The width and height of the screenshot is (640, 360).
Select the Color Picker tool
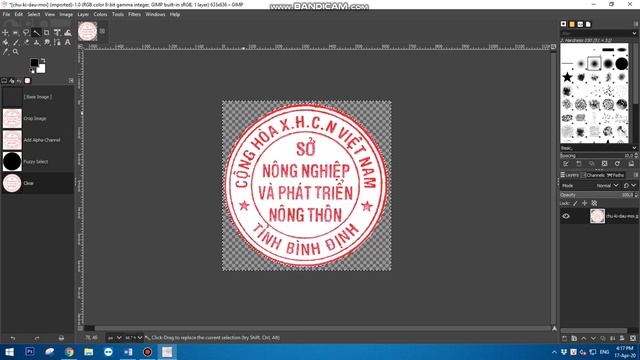pyautogui.click(x=5, y=52)
